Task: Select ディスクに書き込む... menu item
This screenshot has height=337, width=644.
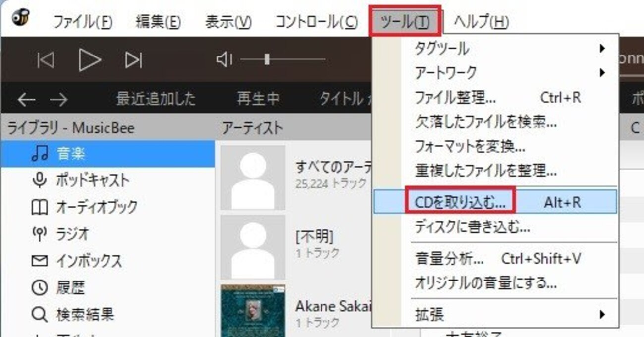Action: pos(495,228)
